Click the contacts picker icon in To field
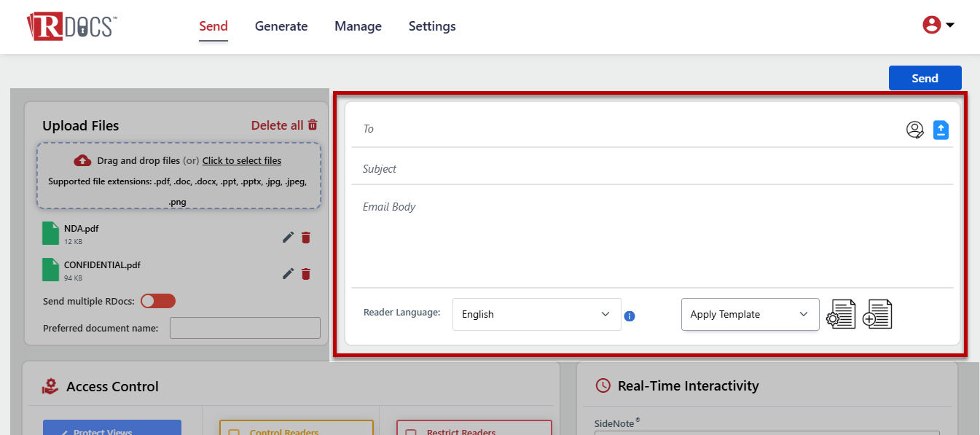 pos(914,130)
